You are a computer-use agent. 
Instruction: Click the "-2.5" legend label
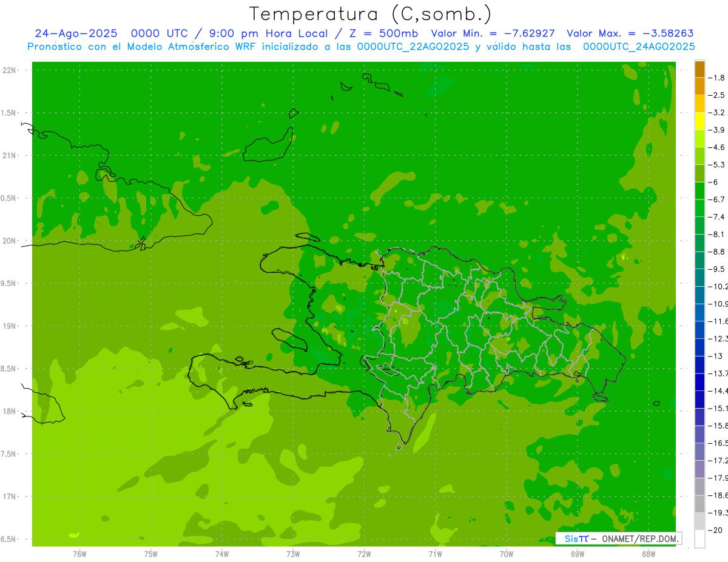point(718,95)
